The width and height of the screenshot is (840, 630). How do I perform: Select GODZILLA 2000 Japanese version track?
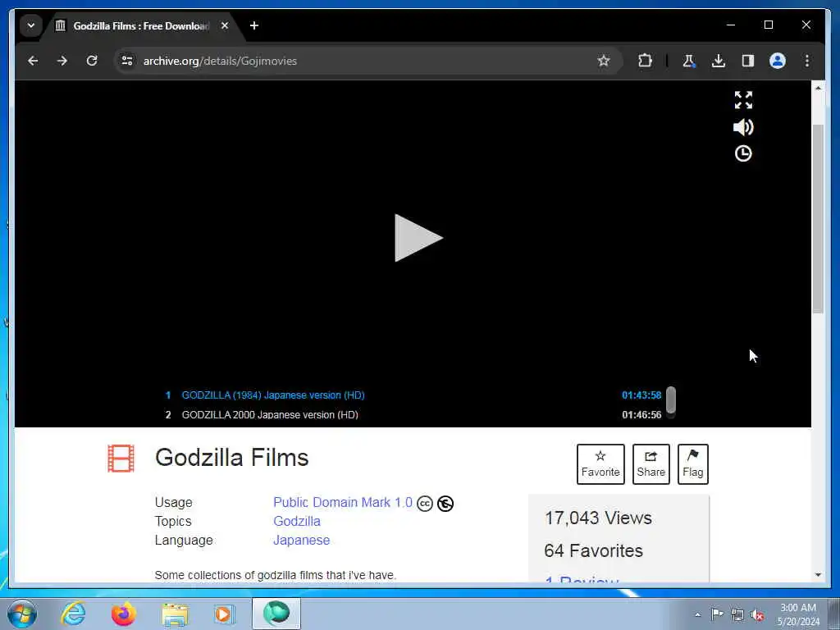point(269,414)
